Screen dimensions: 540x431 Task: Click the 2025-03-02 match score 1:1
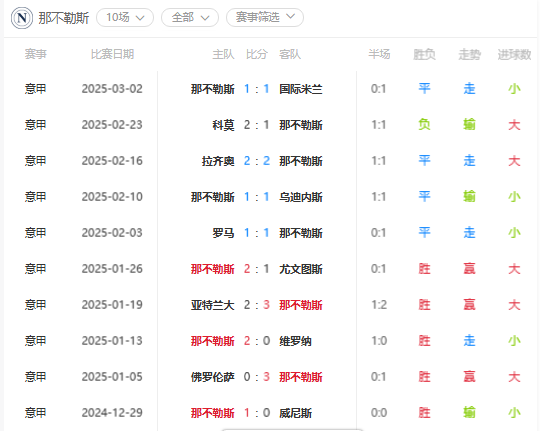point(257,89)
